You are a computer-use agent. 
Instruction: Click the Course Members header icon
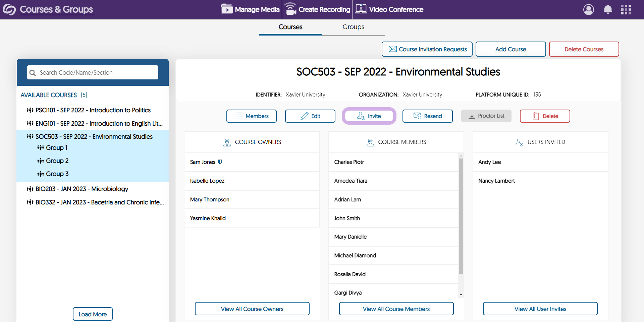(370, 142)
